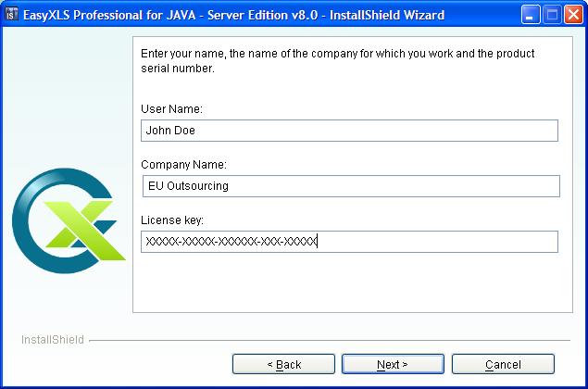588x389 pixels.
Task: Click the InstallShield icon in the title bar
Action: (x=13, y=15)
